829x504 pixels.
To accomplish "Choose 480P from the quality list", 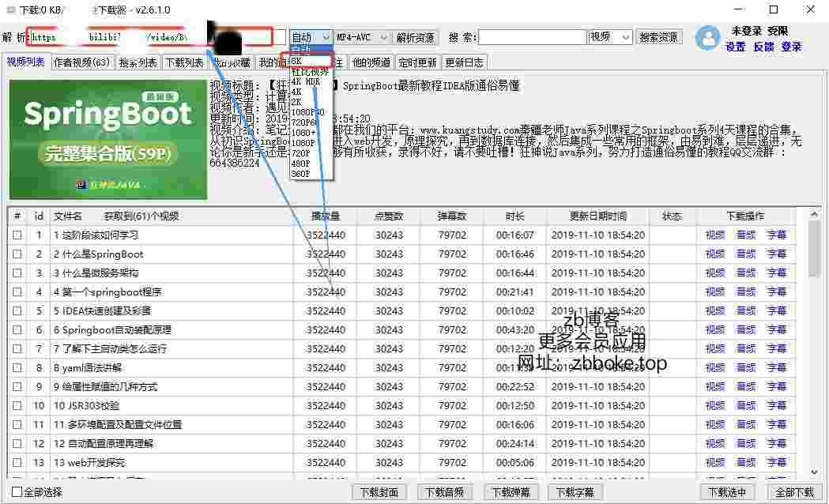I will tap(311, 164).
